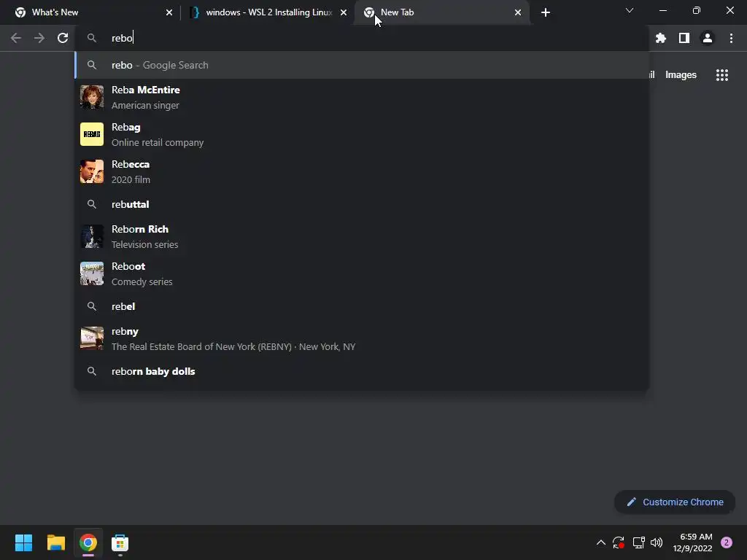Image resolution: width=747 pixels, height=560 pixels.
Task: Open the notification badge showing 2
Action: [727, 542]
